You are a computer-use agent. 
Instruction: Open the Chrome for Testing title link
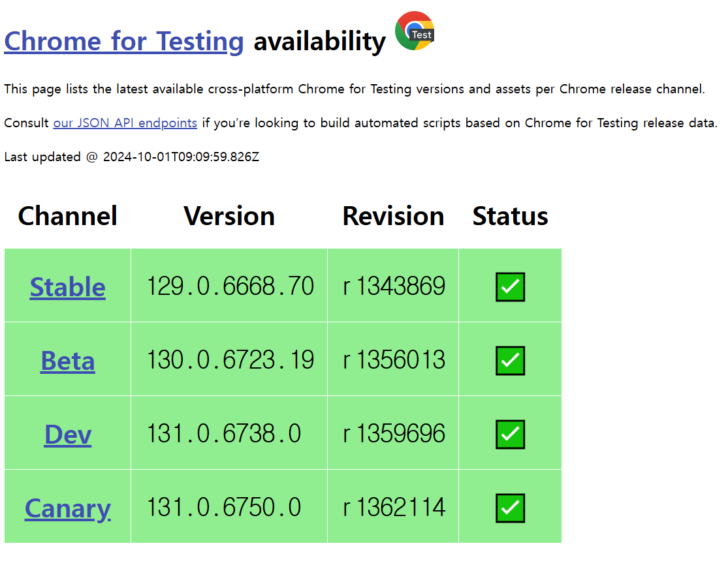pyautogui.click(x=124, y=41)
